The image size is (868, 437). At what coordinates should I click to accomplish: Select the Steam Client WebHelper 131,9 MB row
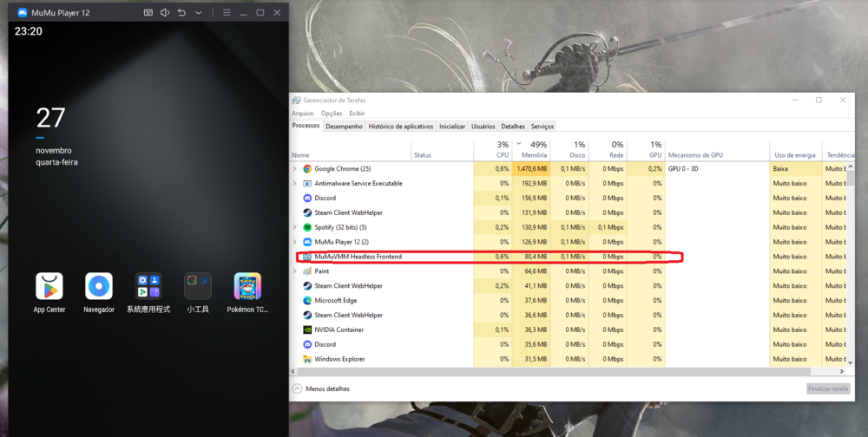pyautogui.click(x=568, y=212)
